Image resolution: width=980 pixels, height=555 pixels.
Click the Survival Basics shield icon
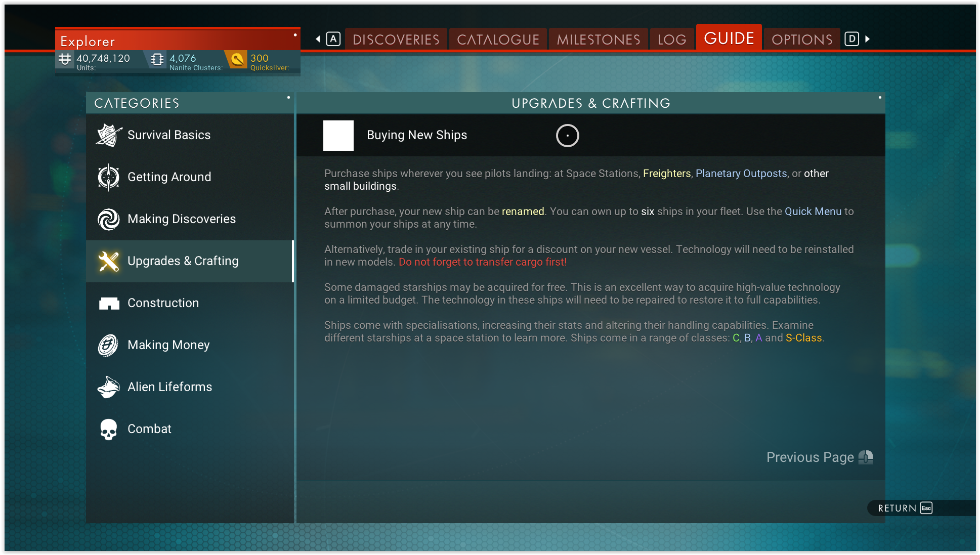[108, 135]
